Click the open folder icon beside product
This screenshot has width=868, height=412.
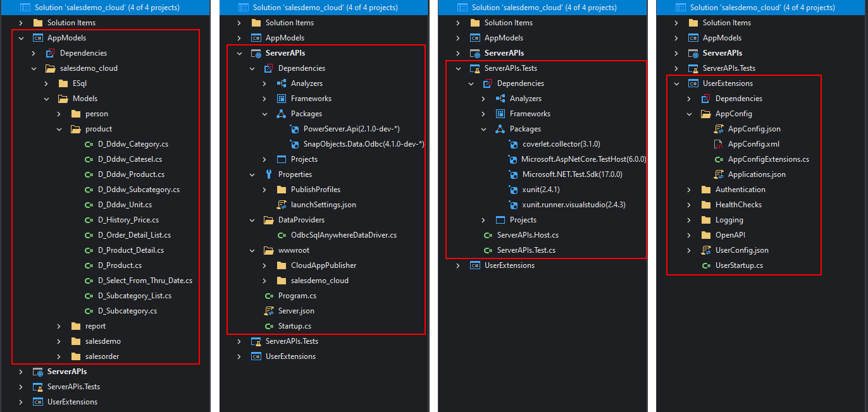[76, 129]
